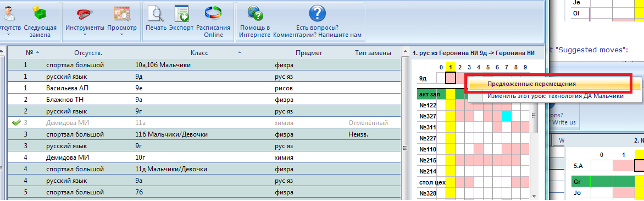Click №227 room row label
This screenshot has height=201, width=644.
tap(428, 138)
